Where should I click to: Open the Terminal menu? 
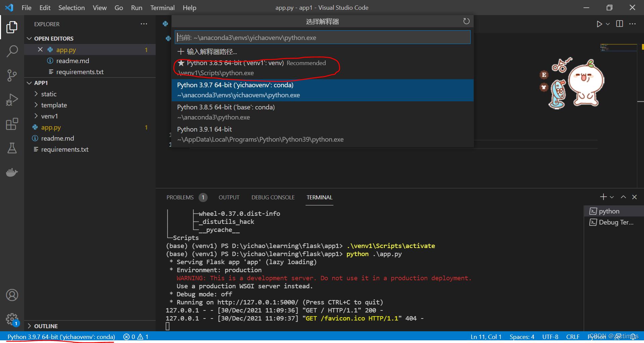pos(162,7)
